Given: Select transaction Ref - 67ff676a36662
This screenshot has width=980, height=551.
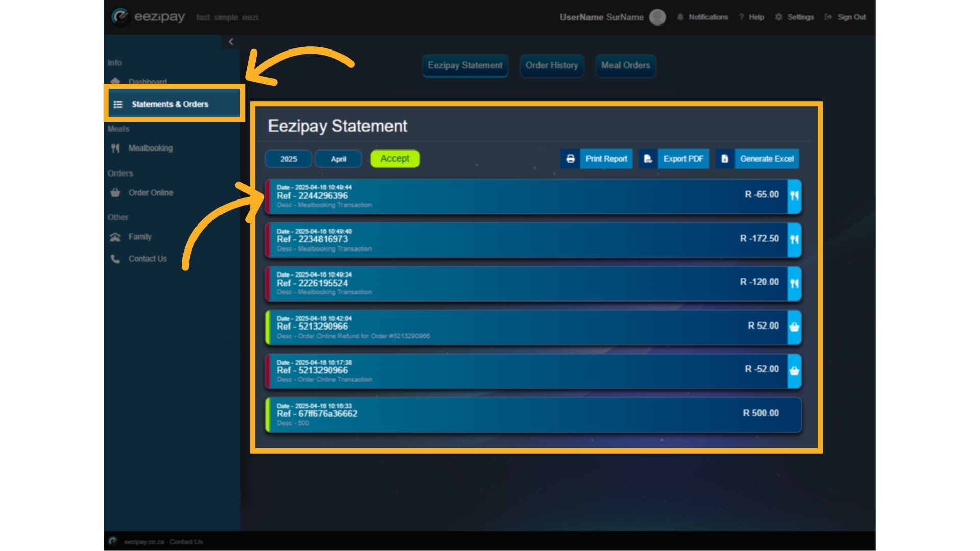Looking at the screenshot, I should click(x=533, y=415).
